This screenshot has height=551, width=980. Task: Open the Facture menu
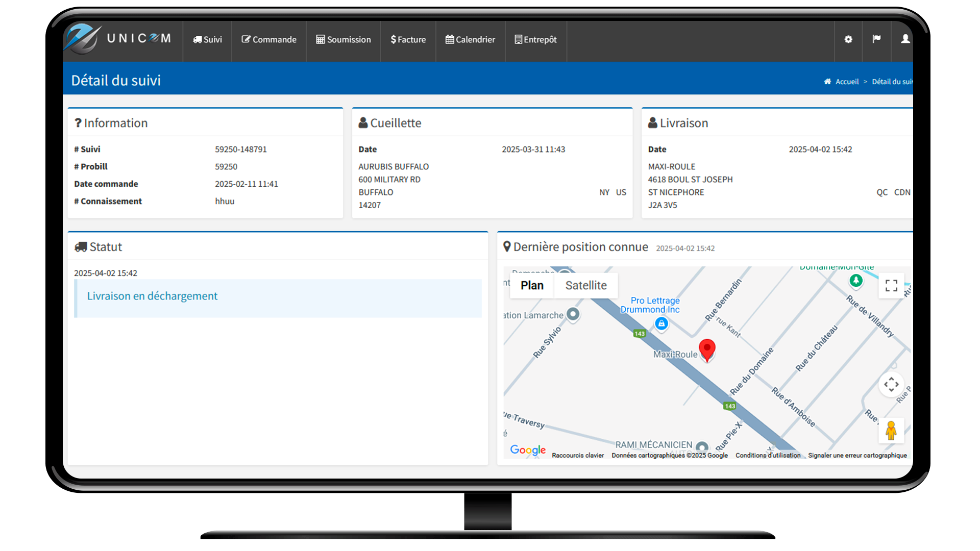[x=408, y=39]
